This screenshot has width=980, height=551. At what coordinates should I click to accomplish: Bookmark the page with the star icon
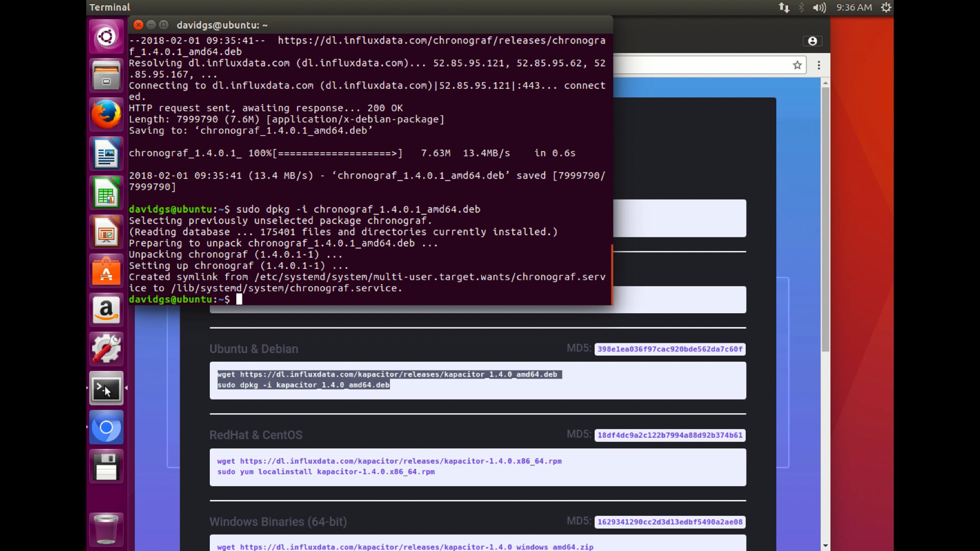point(797,65)
